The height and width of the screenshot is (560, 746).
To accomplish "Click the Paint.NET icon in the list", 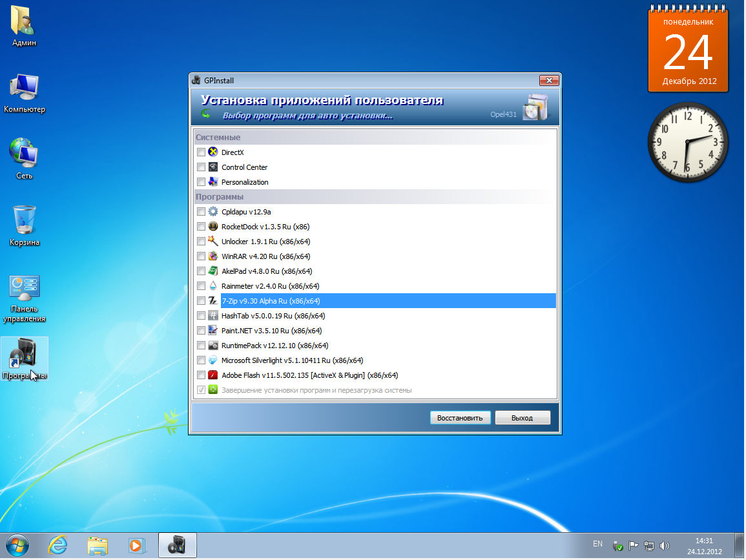I will pyautogui.click(x=213, y=331).
